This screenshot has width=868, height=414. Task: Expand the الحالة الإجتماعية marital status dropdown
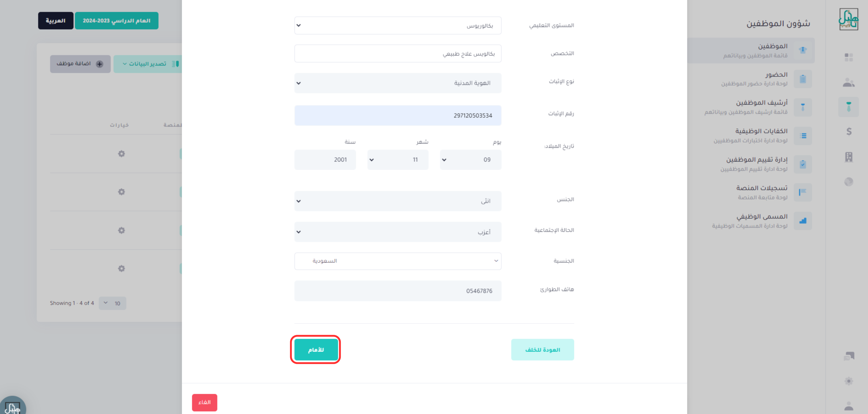tap(398, 232)
